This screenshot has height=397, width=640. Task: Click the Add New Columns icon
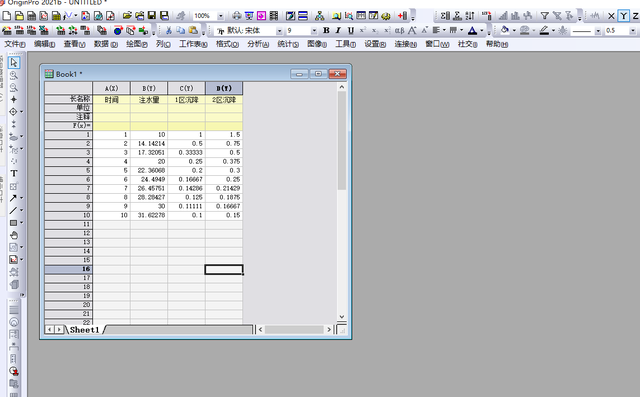402,16
